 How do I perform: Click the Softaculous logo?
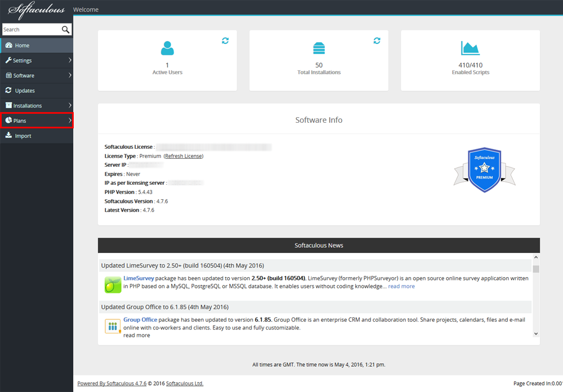(37, 11)
